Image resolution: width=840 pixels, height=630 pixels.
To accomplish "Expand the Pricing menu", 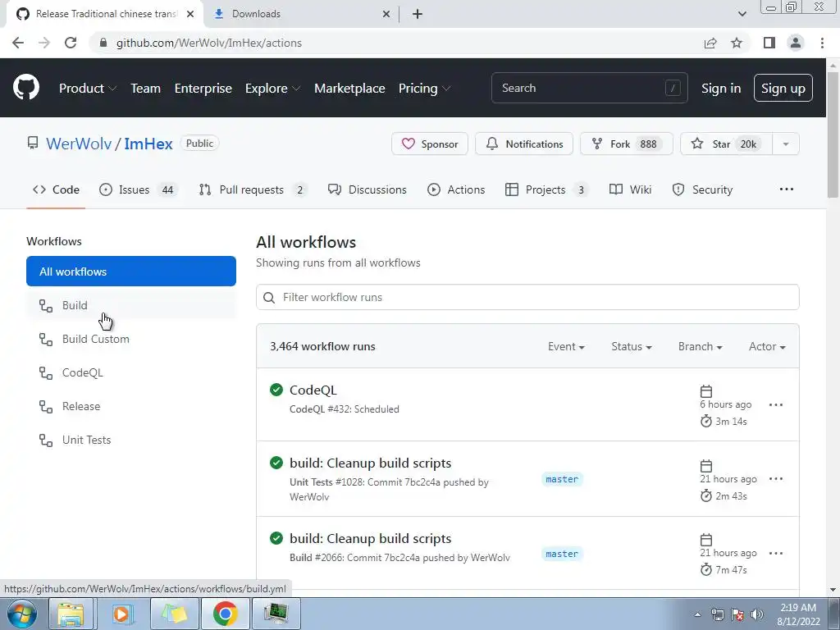I will [x=424, y=89].
